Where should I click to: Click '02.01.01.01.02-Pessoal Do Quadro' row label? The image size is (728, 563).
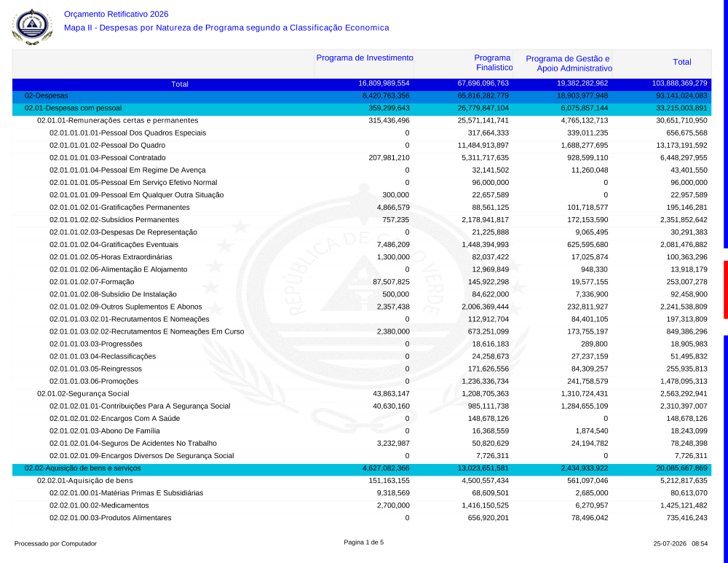pos(107,146)
